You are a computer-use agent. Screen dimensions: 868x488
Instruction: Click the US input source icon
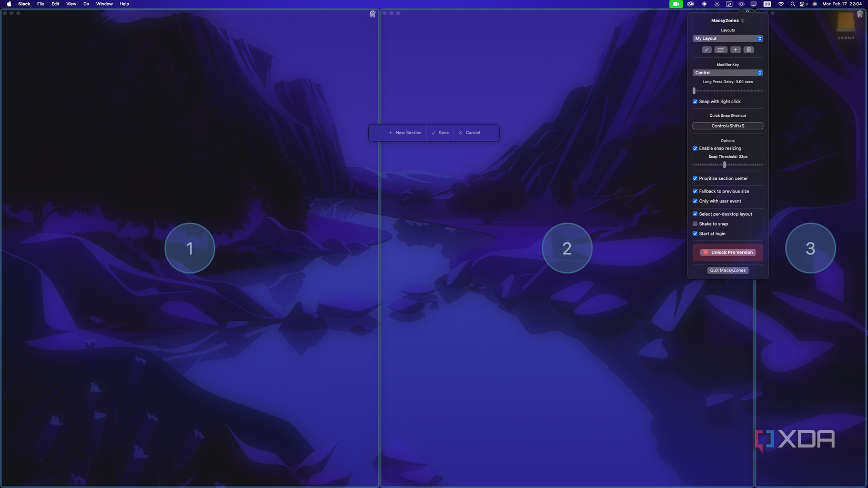[767, 4]
